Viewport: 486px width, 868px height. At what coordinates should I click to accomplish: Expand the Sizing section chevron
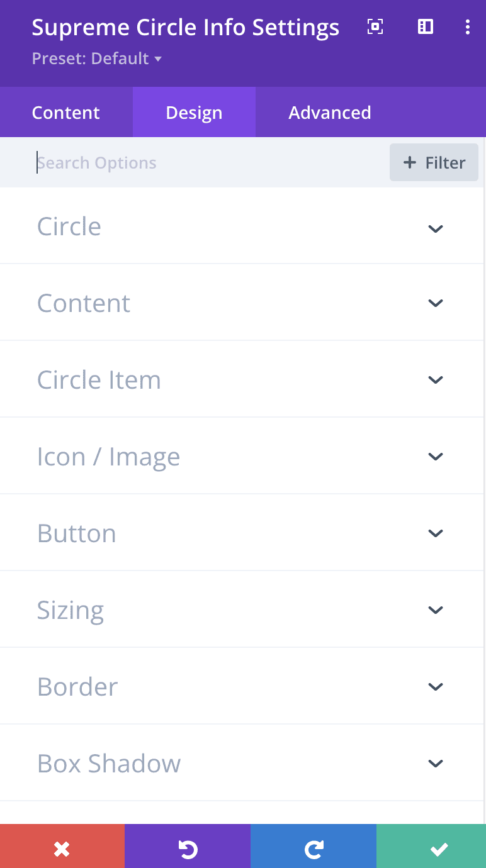[x=435, y=609]
